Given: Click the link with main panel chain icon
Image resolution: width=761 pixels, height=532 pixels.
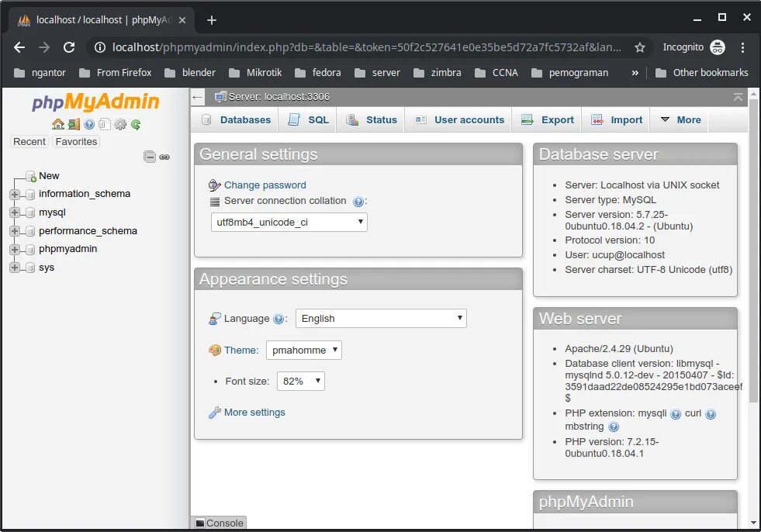Looking at the screenshot, I should coord(164,157).
